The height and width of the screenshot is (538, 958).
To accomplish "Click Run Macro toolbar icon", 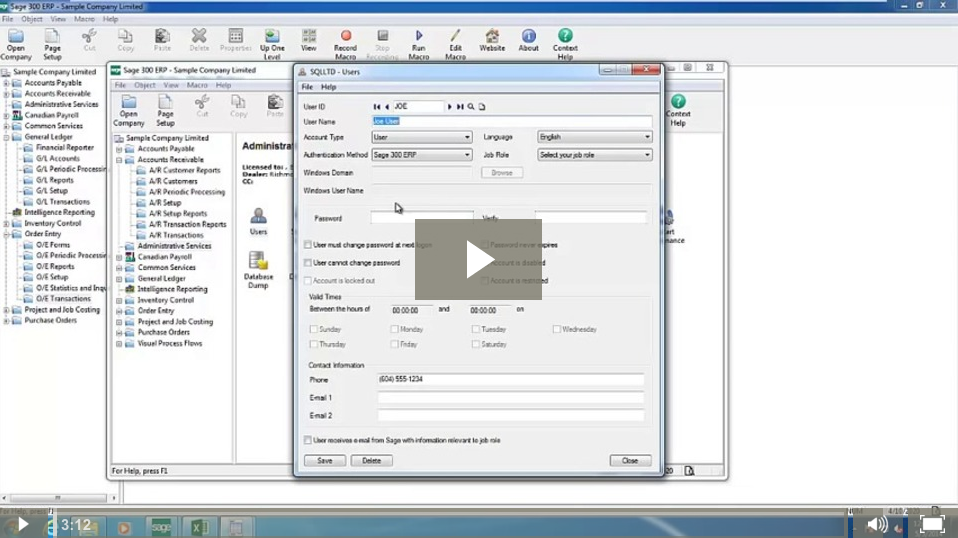I will point(419,44).
